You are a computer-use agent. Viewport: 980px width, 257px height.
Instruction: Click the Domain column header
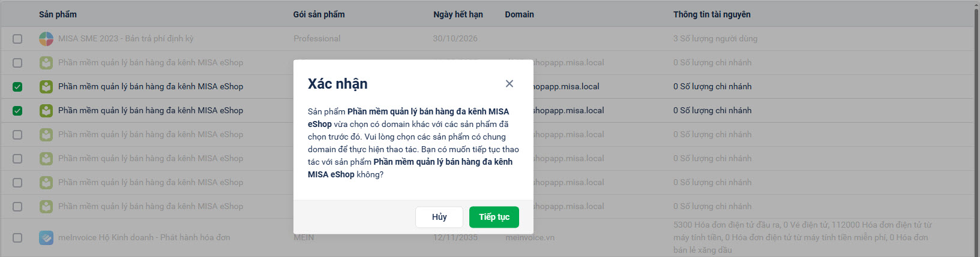(519, 14)
